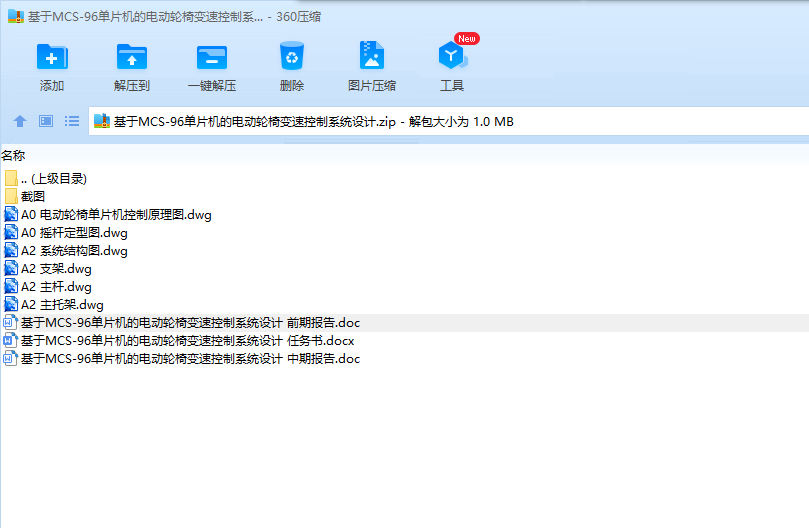
Task: Switch to the list view mode
Action: point(72,121)
